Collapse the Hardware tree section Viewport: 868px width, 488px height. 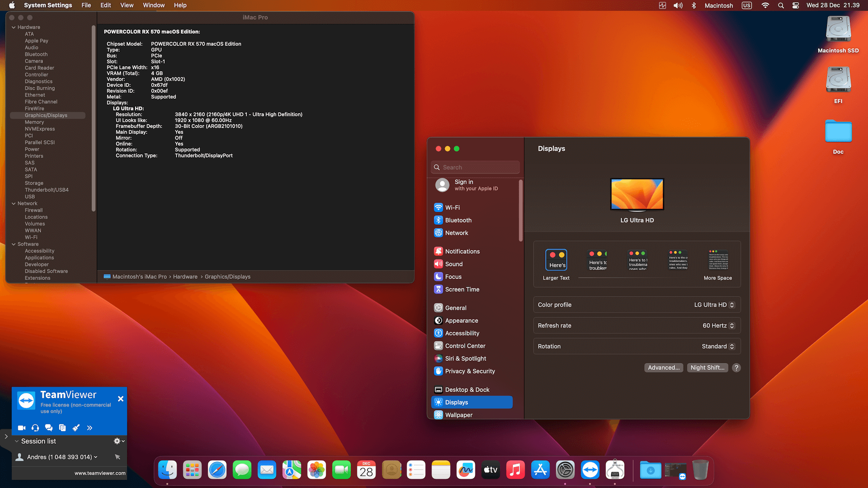coord(14,28)
